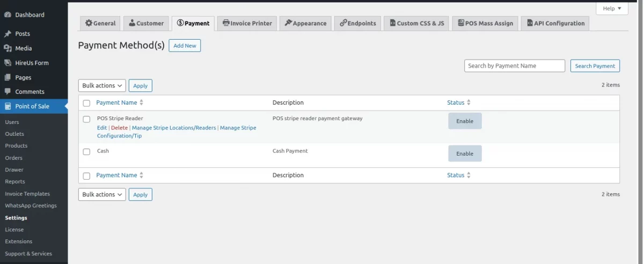Sort by bottom Status column arrows

click(x=469, y=175)
